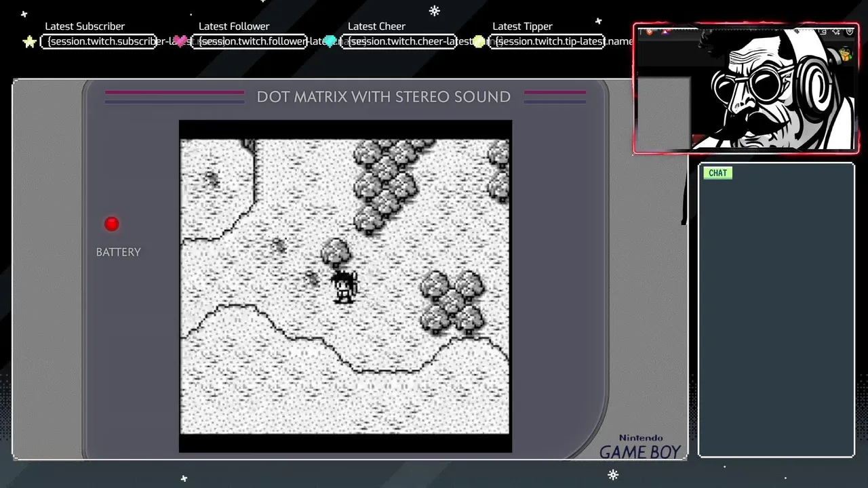Viewport: 868px width, 488px height.
Task: Click the session.twitch.subscriber-latest placeholder box
Action: click(x=99, y=42)
